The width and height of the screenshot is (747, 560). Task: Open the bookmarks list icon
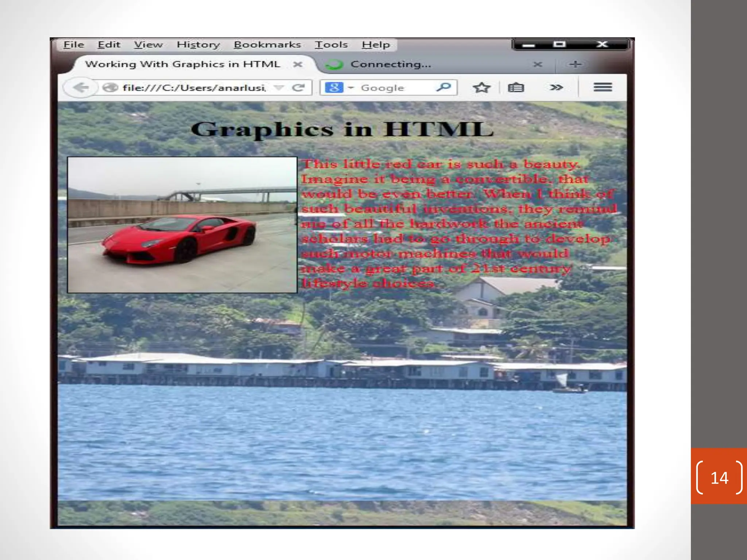click(x=516, y=87)
